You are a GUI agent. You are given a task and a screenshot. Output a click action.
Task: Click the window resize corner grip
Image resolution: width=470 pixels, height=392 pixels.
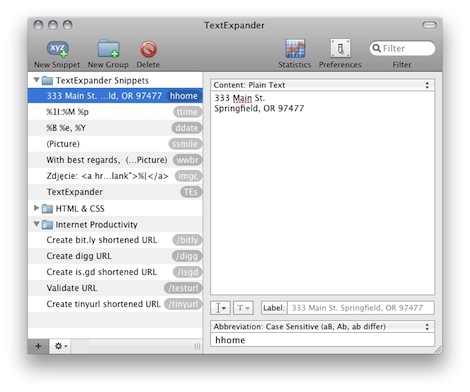click(438, 350)
